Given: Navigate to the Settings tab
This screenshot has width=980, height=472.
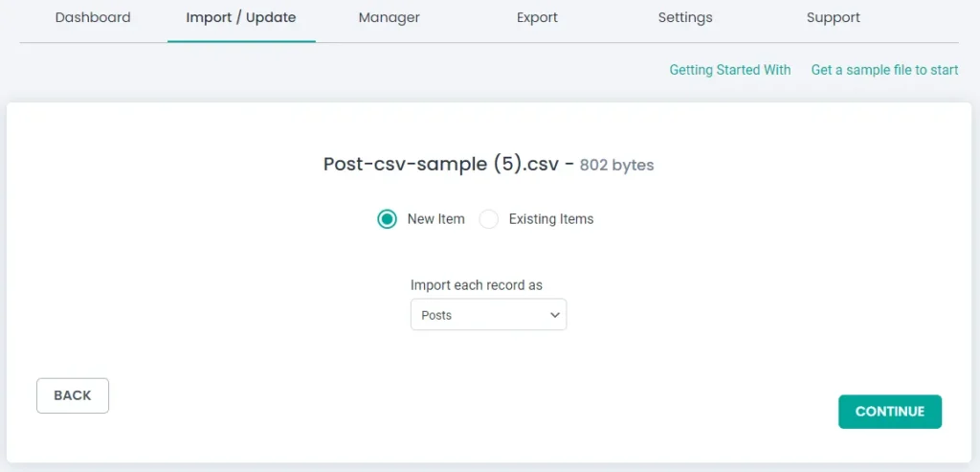Looking at the screenshot, I should (x=685, y=17).
